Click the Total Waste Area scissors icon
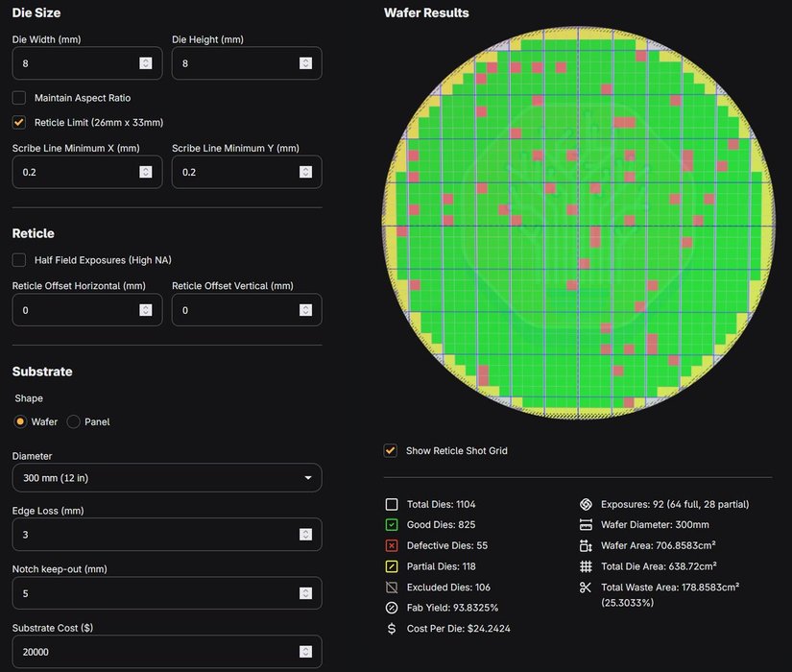This screenshot has width=792, height=672. pos(586,587)
